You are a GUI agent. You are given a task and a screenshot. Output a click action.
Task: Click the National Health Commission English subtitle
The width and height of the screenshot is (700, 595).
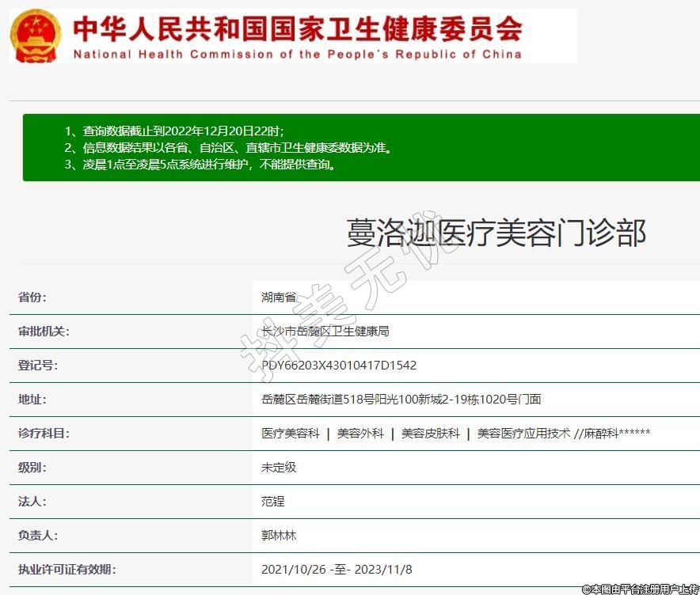pos(298,55)
